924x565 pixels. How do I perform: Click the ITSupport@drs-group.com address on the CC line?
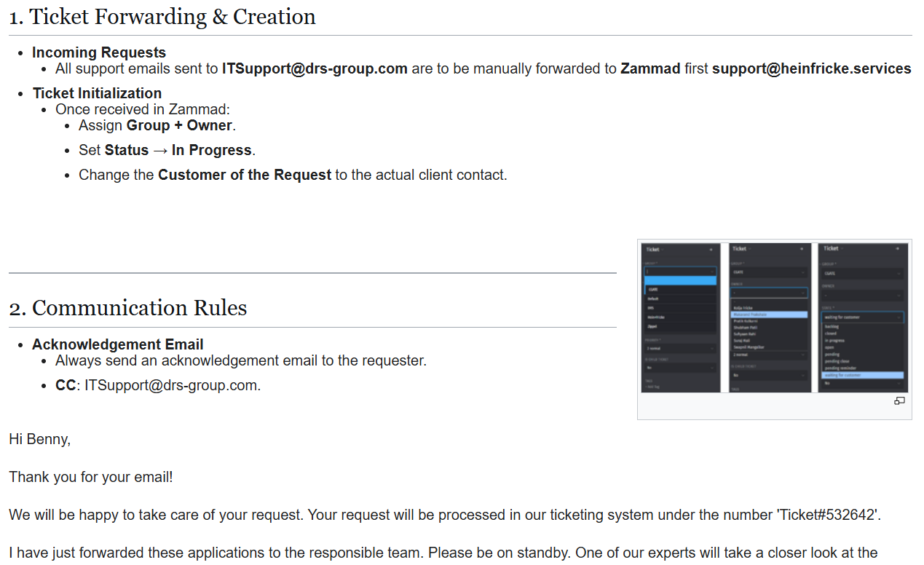(171, 385)
